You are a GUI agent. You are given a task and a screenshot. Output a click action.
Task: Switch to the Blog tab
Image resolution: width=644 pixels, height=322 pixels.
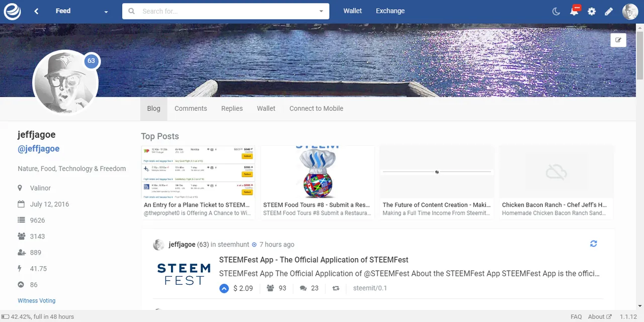[153, 108]
